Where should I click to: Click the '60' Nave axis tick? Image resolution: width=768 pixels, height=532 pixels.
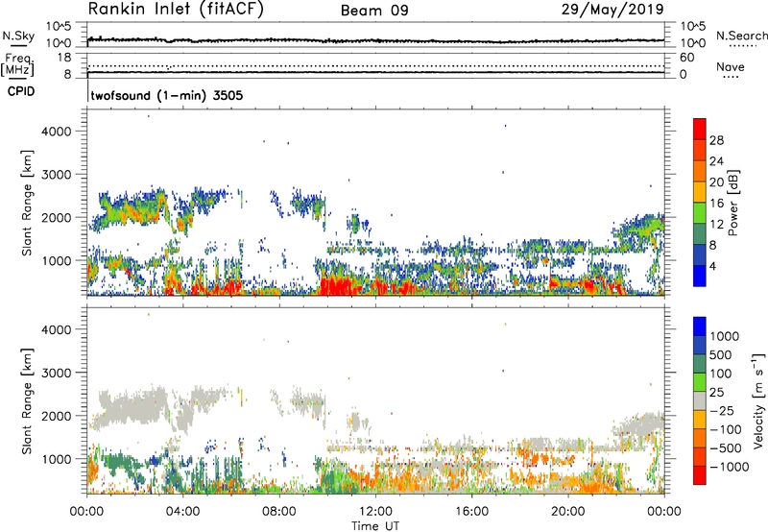point(686,58)
